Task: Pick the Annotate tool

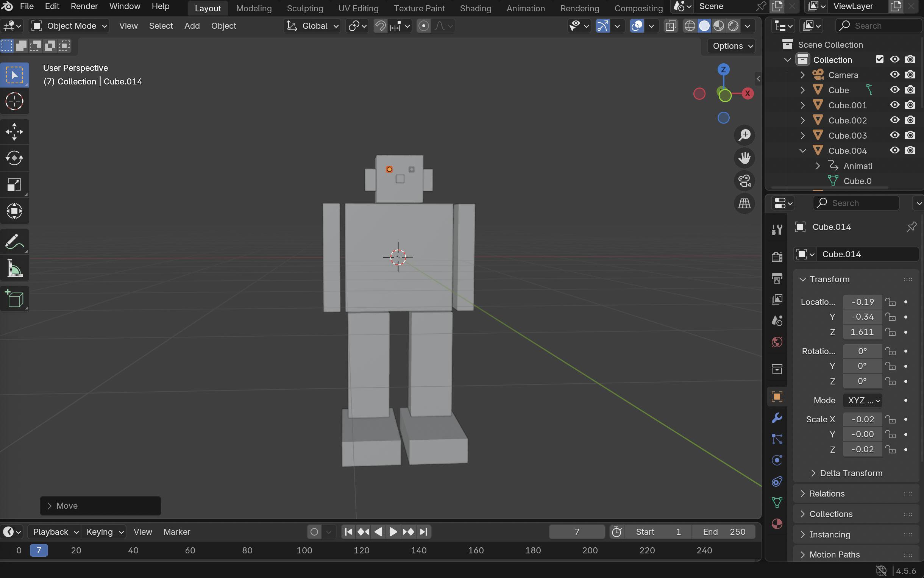Action: coord(14,242)
